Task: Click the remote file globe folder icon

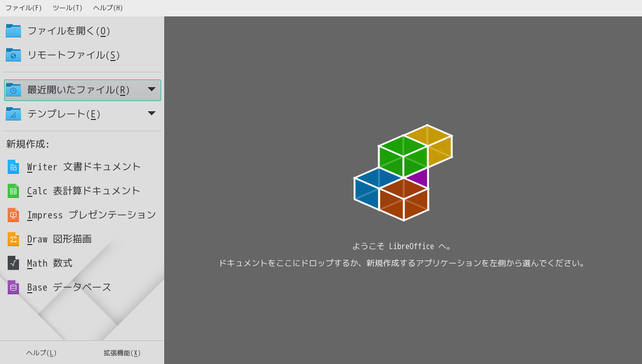Action: [13, 55]
